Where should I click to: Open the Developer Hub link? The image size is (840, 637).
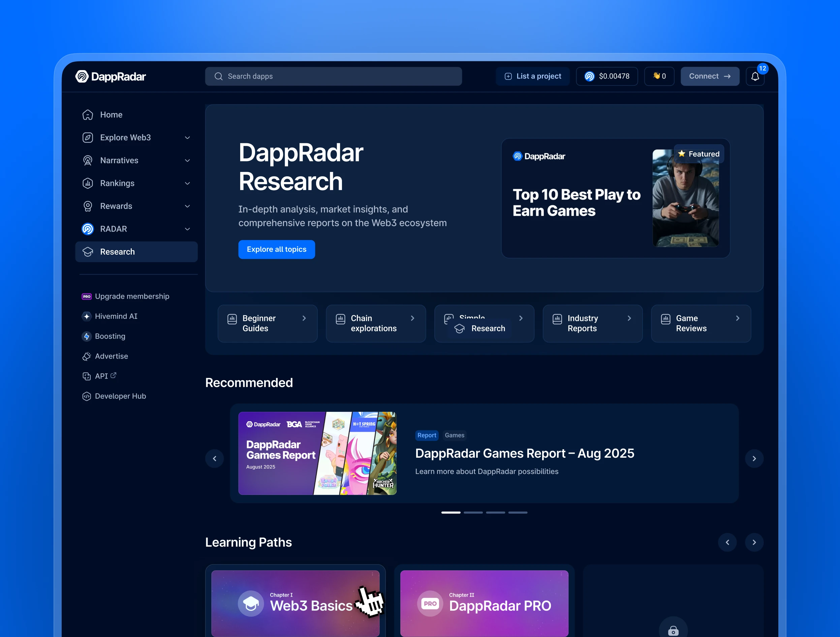120,396
